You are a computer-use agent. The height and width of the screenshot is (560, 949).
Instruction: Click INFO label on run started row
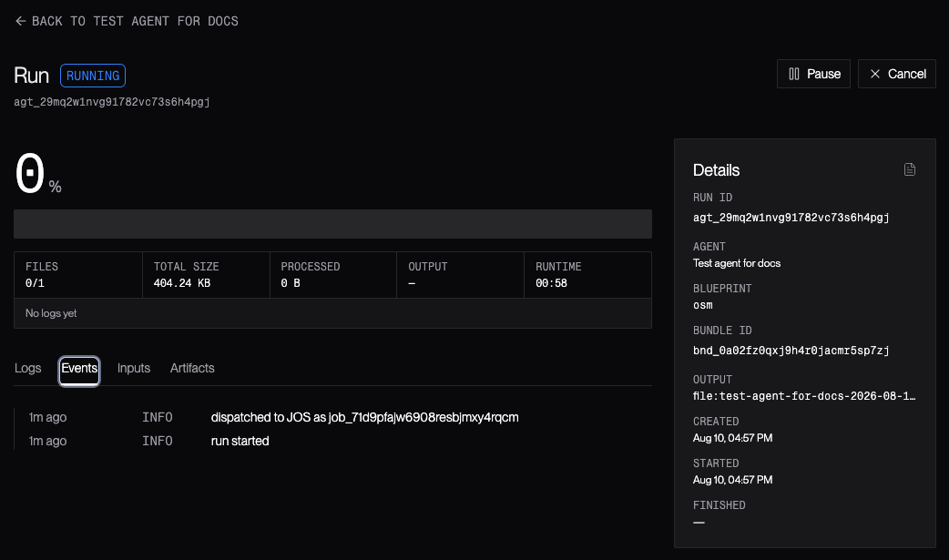[158, 441]
